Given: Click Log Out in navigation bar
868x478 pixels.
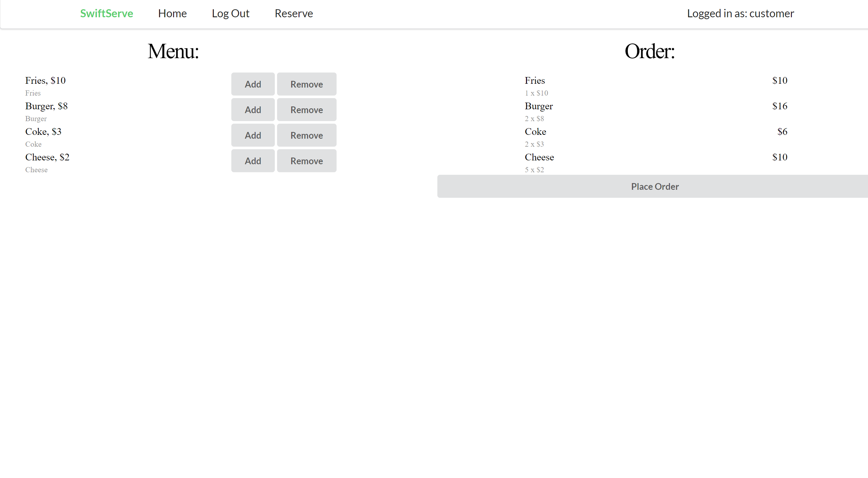Looking at the screenshot, I should point(230,13).
